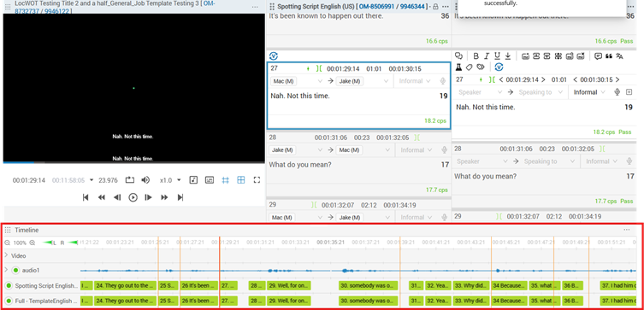Viewport: 644px width, 310px height.
Task: Open playback speed x1.0 dropdown
Action: 171,180
